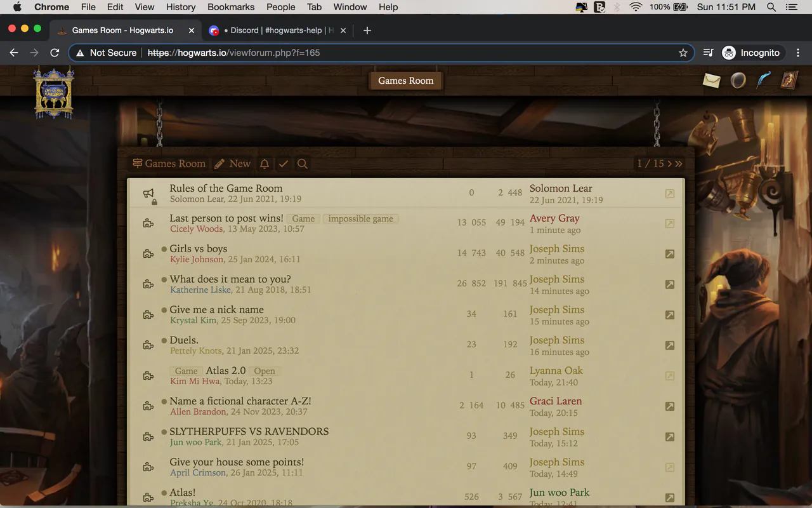Viewport: 812px width, 508px height.
Task: Jump to last post of Rules of the Game Room
Action: (x=670, y=194)
